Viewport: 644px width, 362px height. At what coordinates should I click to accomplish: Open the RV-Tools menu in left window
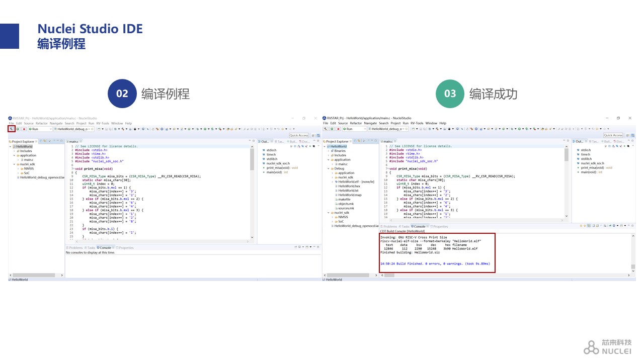point(103,123)
